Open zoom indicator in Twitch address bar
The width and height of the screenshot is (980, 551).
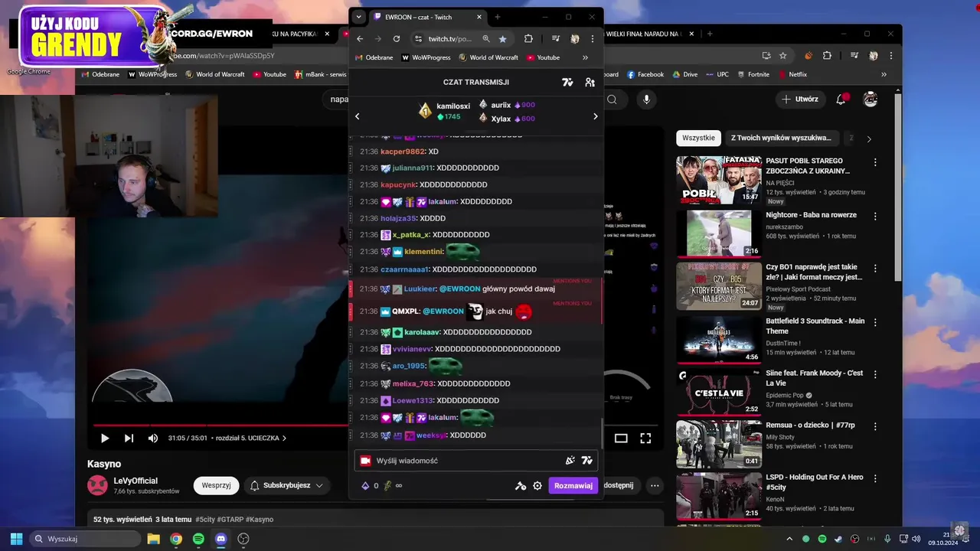pos(485,39)
